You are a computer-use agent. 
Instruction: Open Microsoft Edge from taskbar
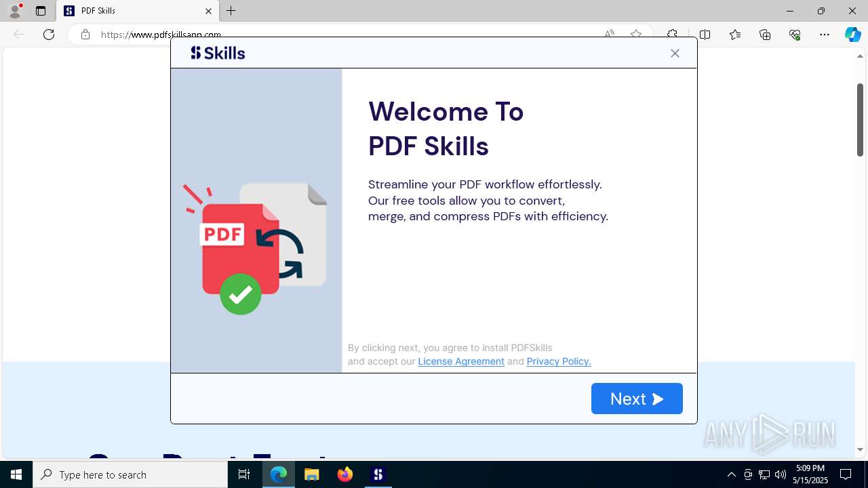click(x=279, y=474)
